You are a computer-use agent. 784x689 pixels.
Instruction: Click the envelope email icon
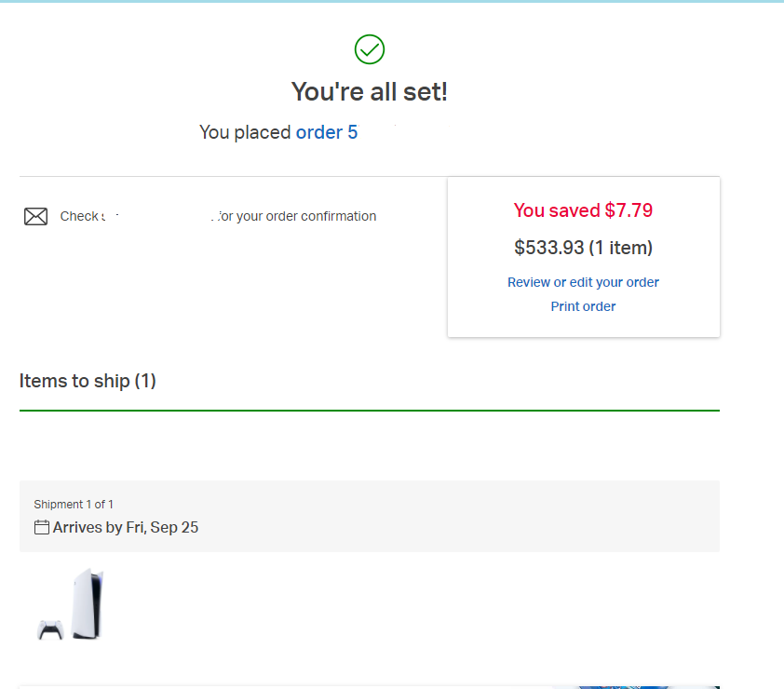pyautogui.click(x=36, y=217)
